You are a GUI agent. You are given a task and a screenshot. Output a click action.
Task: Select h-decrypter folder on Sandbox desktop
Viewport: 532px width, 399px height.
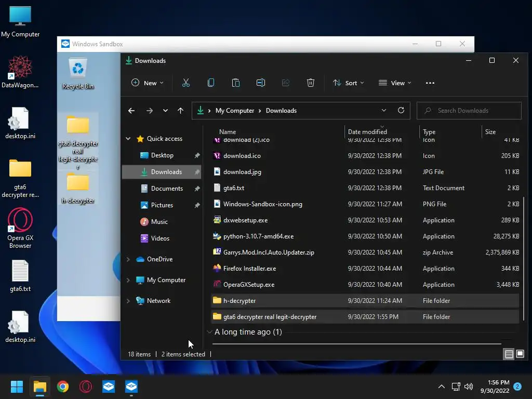pyautogui.click(x=78, y=188)
